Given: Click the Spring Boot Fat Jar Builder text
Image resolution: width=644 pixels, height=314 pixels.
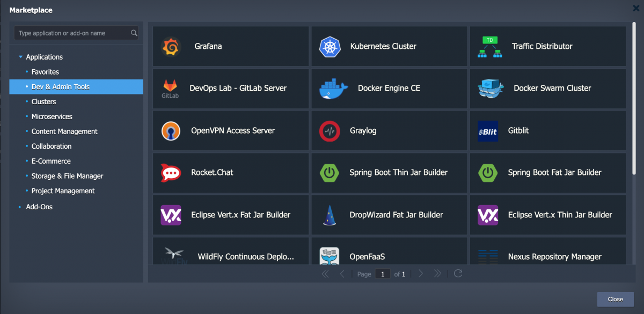Looking at the screenshot, I should (555, 173).
